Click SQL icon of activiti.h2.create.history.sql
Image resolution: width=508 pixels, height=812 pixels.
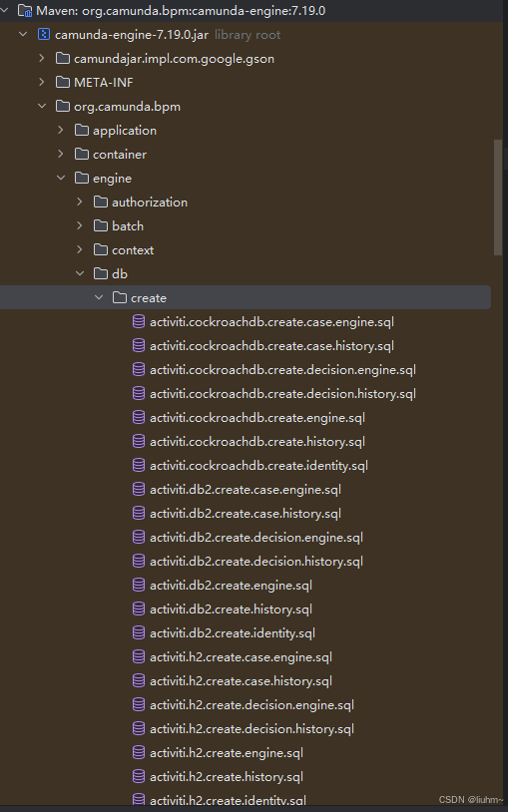tap(139, 776)
